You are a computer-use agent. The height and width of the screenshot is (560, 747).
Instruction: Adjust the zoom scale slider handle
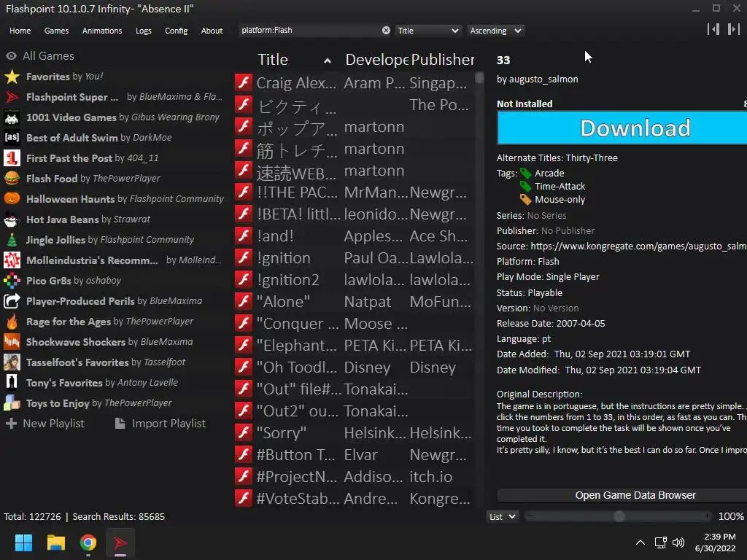click(x=619, y=517)
